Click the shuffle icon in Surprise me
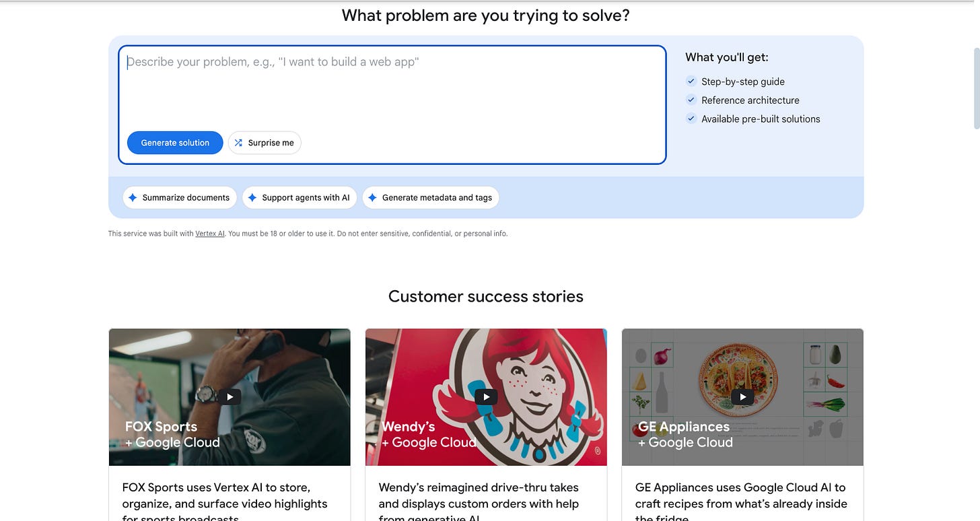 tap(238, 143)
